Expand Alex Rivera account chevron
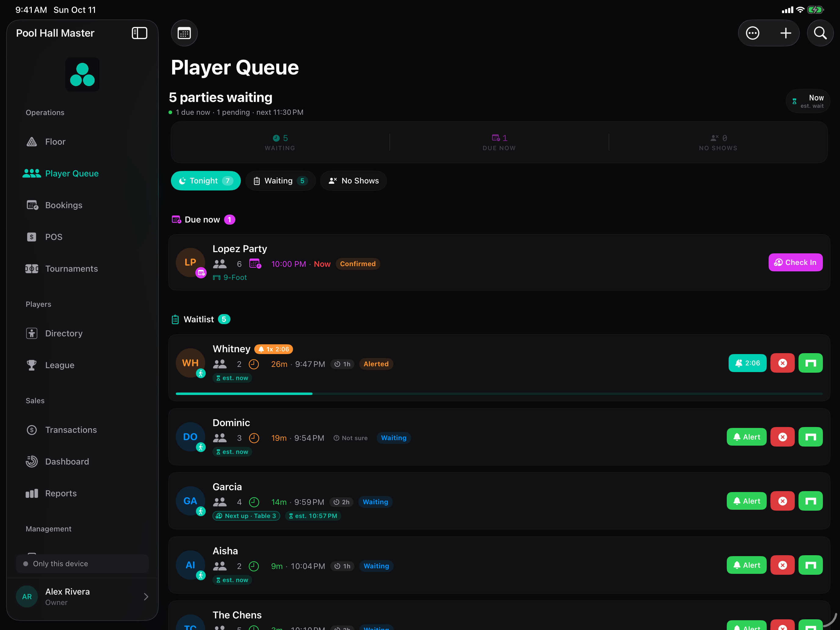The image size is (840, 630). pyautogui.click(x=146, y=597)
